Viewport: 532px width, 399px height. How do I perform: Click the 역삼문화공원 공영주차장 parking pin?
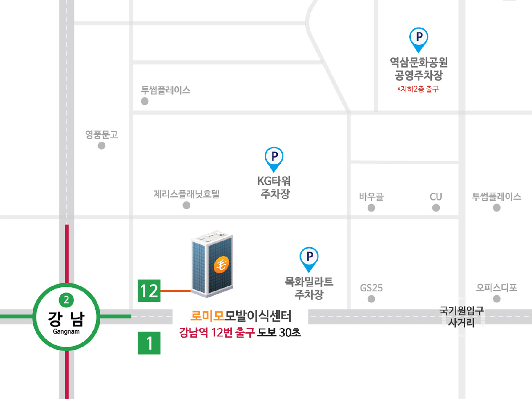click(419, 40)
